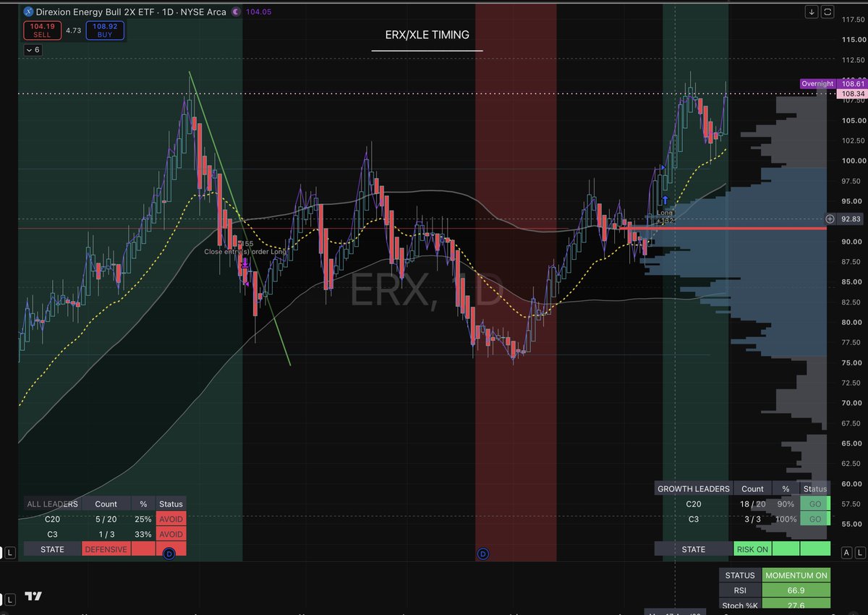Select the ERX/XLE TIMING text label
Image resolution: width=868 pixels, height=615 pixels.
(x=427, y=35)
